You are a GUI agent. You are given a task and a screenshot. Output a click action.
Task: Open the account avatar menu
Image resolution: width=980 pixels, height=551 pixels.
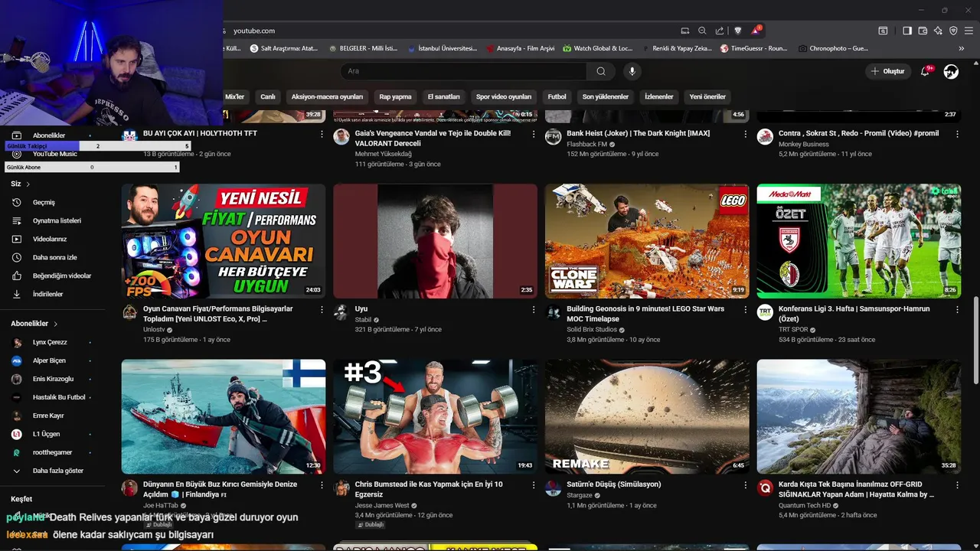[x=951, y=71]
